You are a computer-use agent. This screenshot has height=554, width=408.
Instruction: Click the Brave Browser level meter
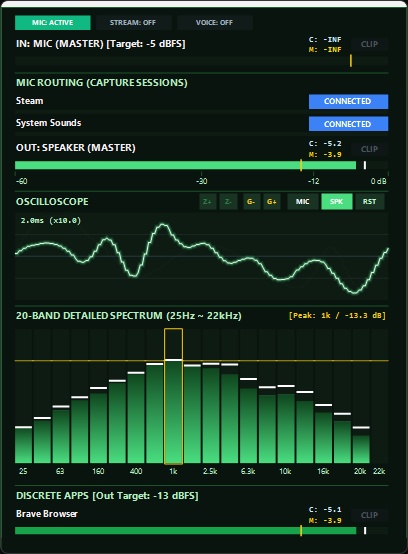click(x=201, y=531)
